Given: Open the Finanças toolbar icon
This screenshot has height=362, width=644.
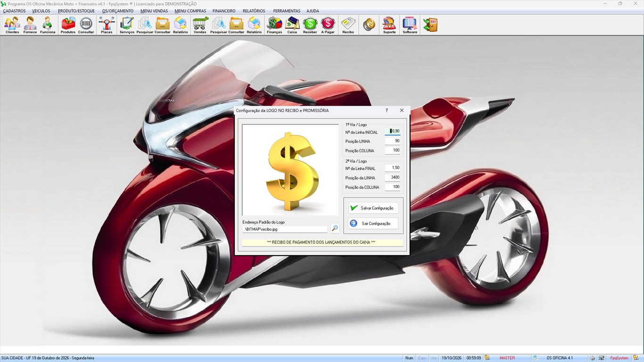Looking at the screenshot, I should 274,25.
